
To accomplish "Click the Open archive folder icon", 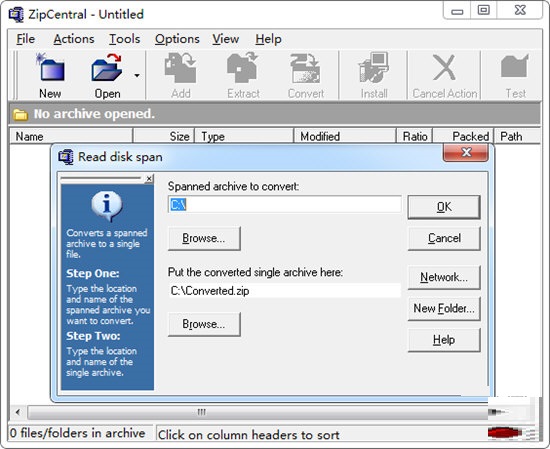I will [x=107, y=67].
